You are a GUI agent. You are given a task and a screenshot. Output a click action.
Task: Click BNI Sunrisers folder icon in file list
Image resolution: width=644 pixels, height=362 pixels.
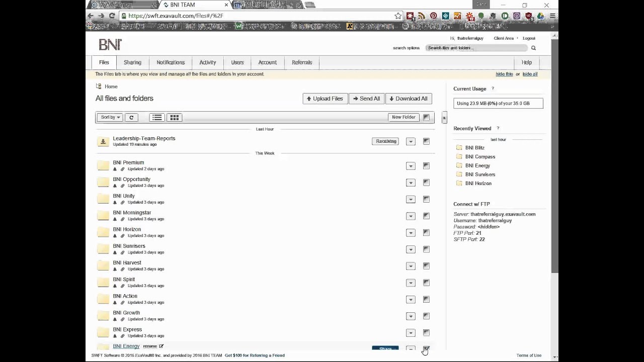click(x=103, y=249)
